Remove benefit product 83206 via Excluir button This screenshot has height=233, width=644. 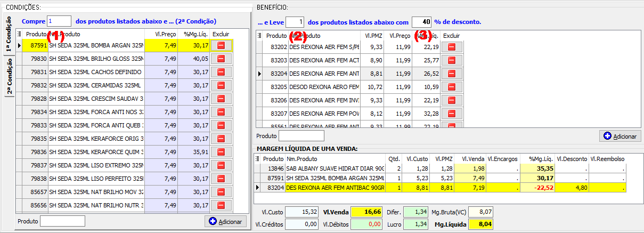[x=452, y=100]
